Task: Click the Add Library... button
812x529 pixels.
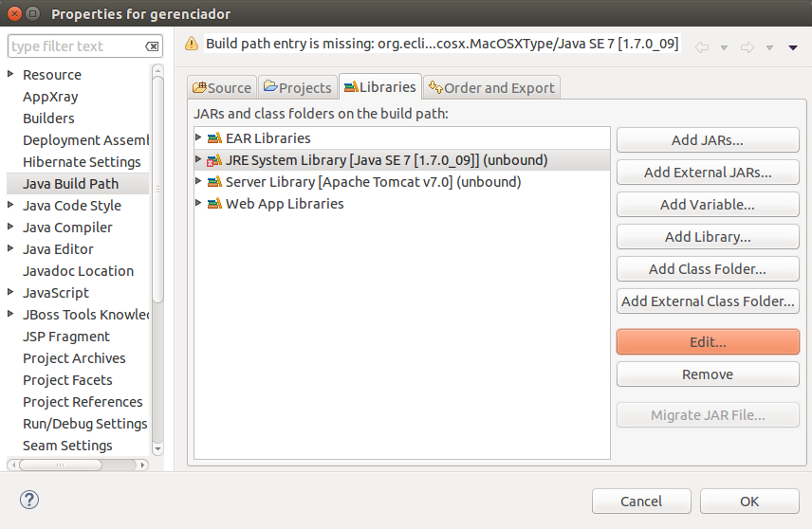Action: (708, 237)
